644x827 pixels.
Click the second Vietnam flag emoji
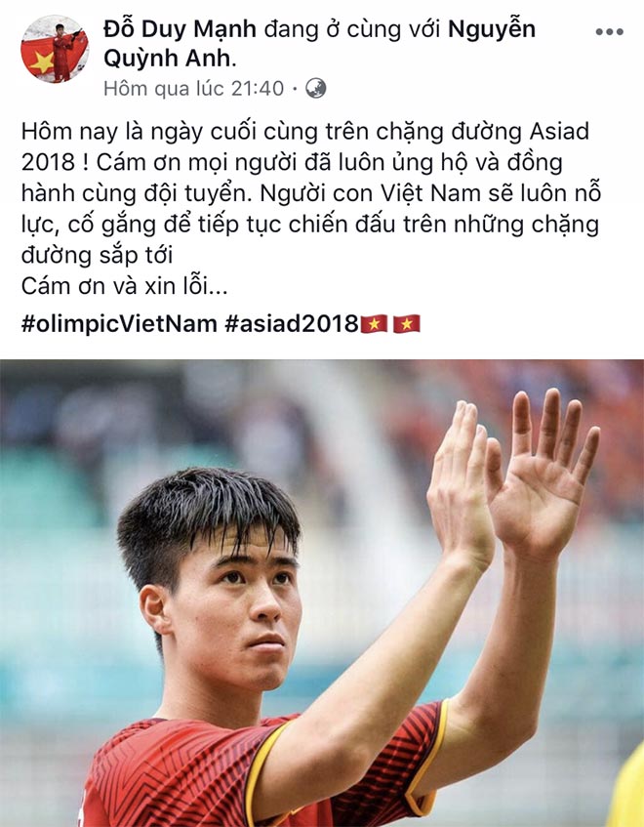pos(406,324)
